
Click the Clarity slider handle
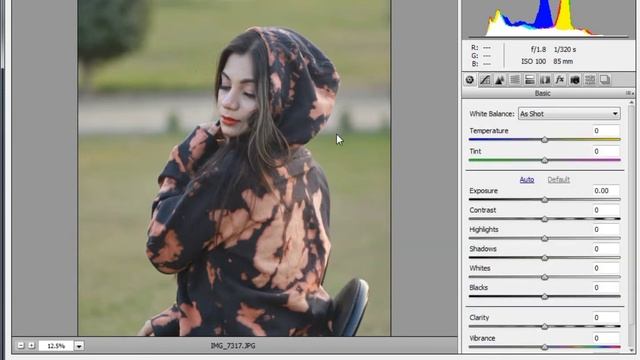(x=544, y=327)
